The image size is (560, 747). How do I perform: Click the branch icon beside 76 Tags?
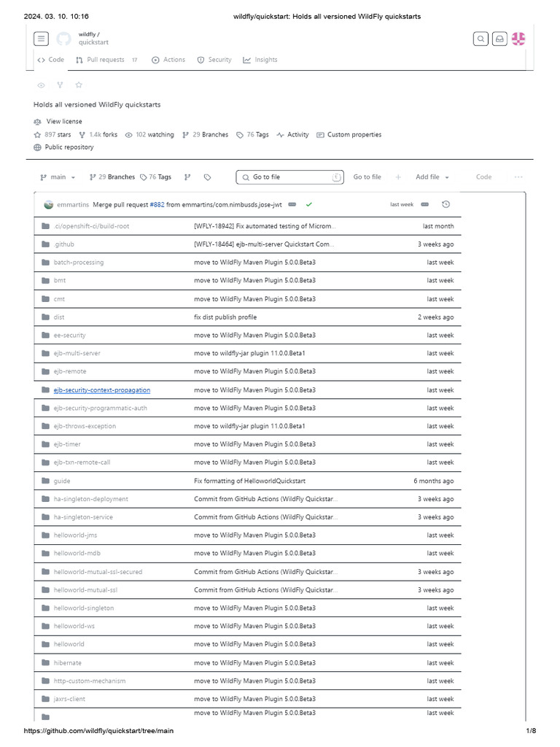187,177
